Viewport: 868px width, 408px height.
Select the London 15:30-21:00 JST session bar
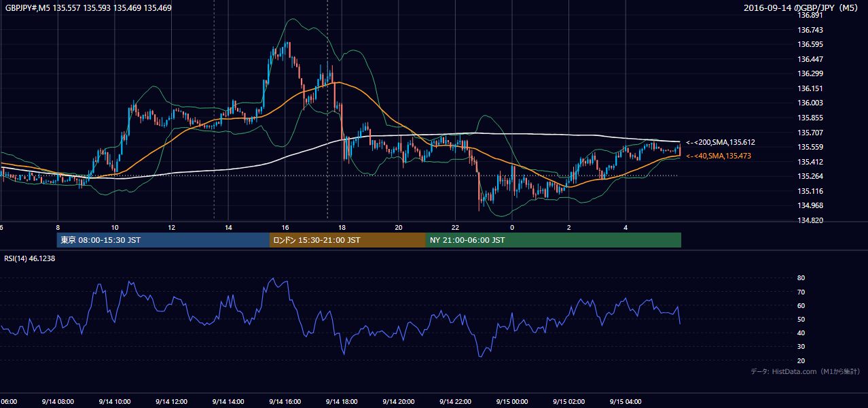(x=348, y=240)
